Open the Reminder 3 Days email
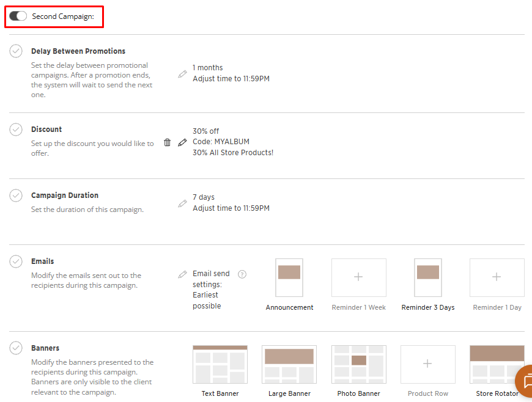The height and width of the screenshot is (402, 532). (x=428, y=277)
